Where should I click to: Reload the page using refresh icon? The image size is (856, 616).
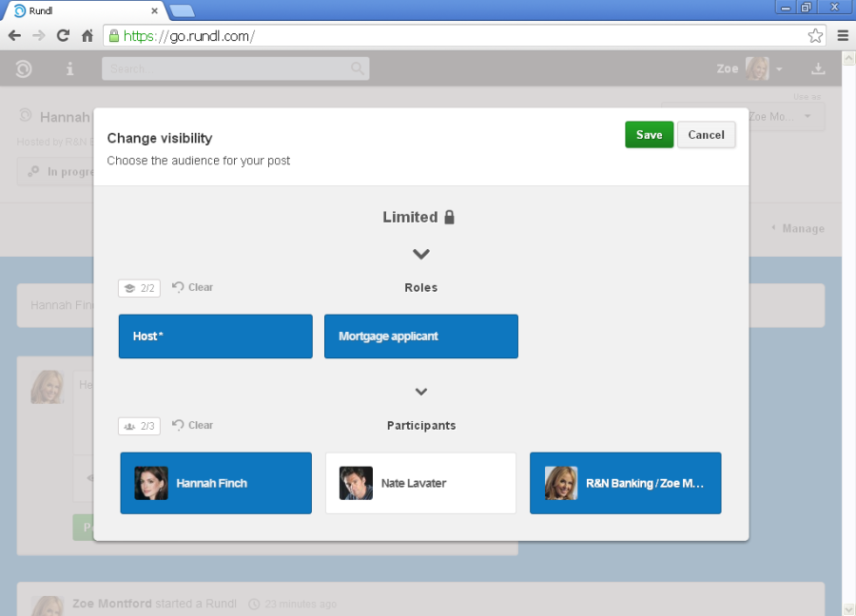click(63, 36)
